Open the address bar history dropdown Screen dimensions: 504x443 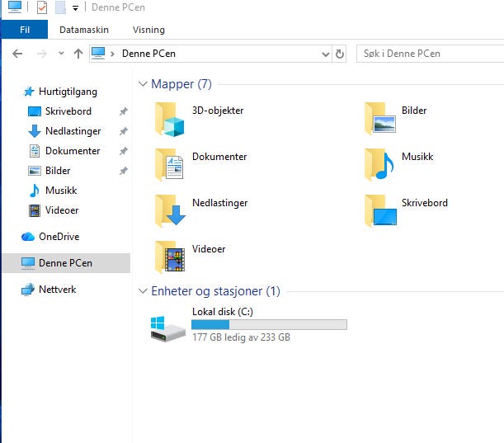(x=326, y=54)
